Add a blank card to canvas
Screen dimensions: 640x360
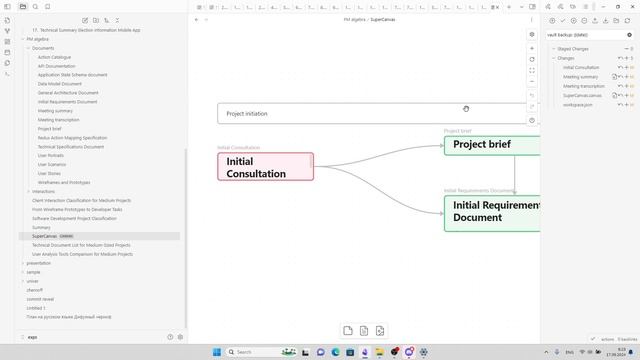point(348,331)
